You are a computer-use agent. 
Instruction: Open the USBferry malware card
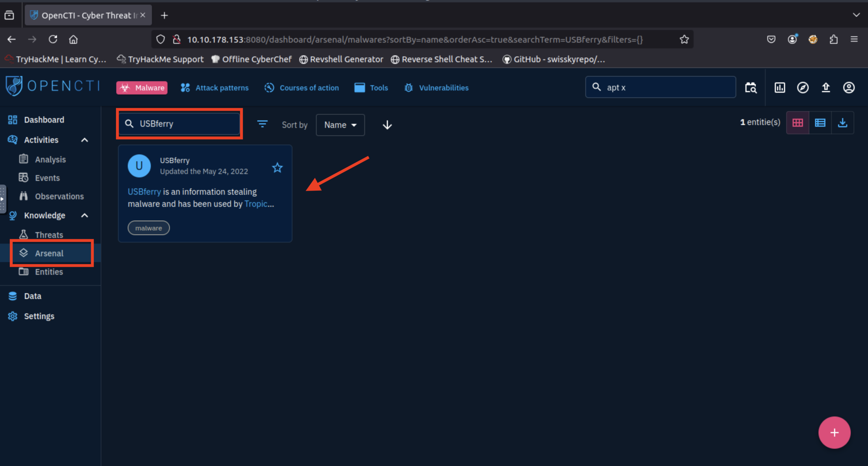[x=205, y=193]
